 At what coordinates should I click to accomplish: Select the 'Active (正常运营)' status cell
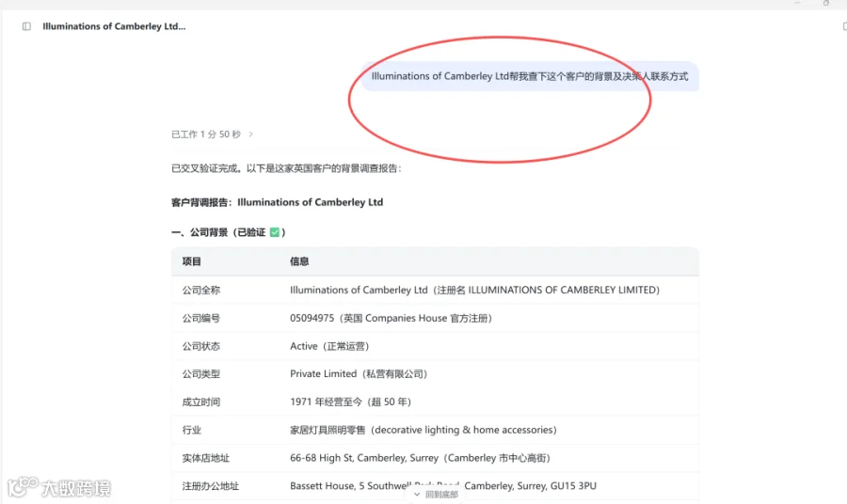click(329, 346)
